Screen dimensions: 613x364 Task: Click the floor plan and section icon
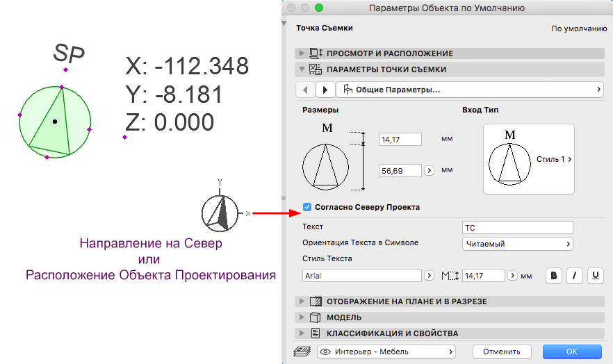316,301
